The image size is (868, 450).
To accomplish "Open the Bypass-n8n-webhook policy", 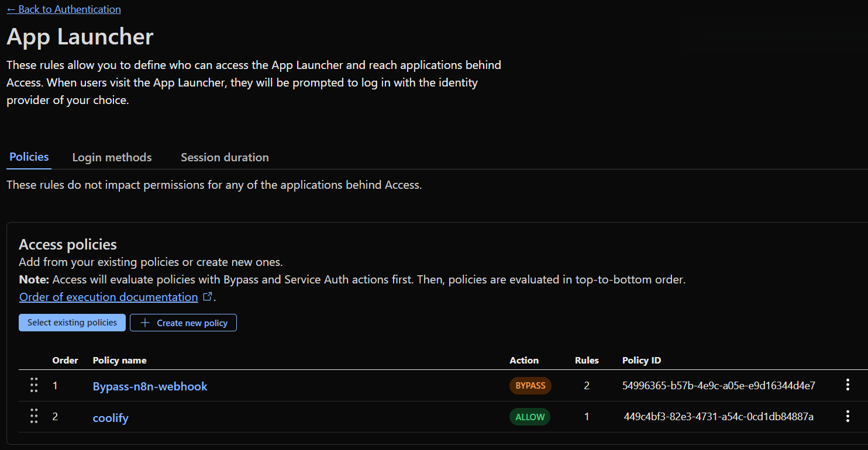I will pyautogui.click(x=150, y=386).
